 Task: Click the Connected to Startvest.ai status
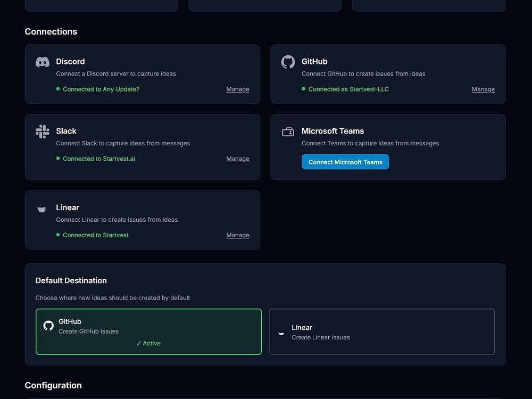coord(99,159)
